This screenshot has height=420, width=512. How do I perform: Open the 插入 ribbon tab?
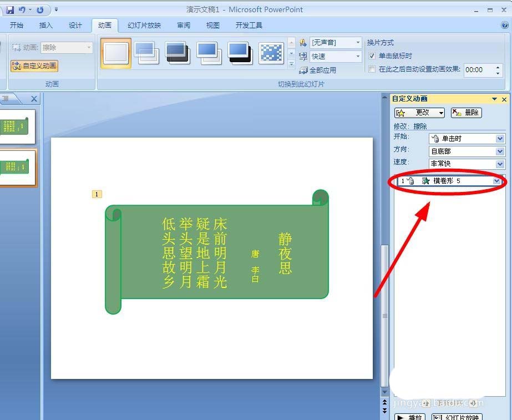pyautogui.click(x=45, y=25)
